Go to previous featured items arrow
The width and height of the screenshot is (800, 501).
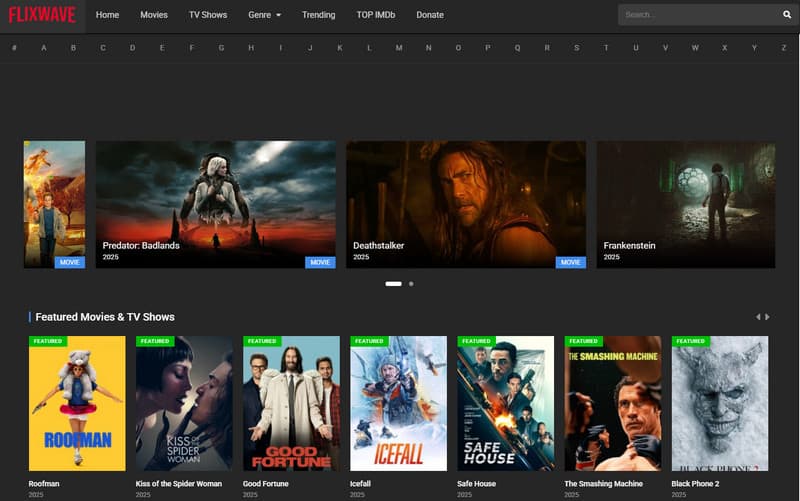click(758, 317)
